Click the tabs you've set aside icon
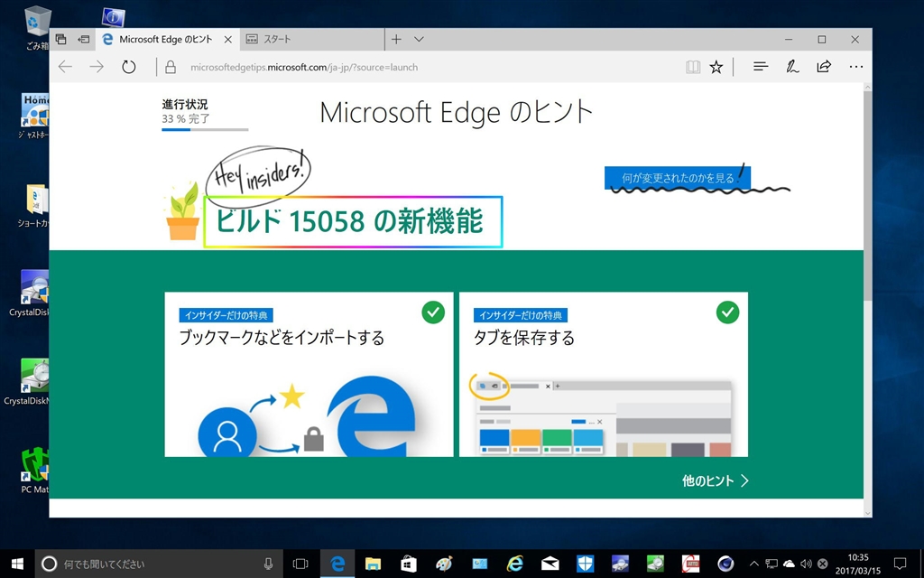Image resolution: width=924 pixels, height=578 pixels. [60, 40]
